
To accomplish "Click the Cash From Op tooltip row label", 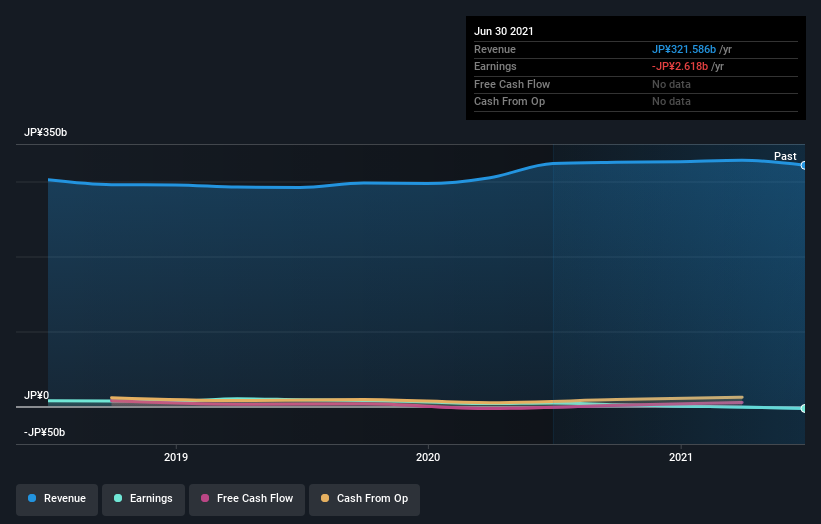I will (x=509, y=102).
